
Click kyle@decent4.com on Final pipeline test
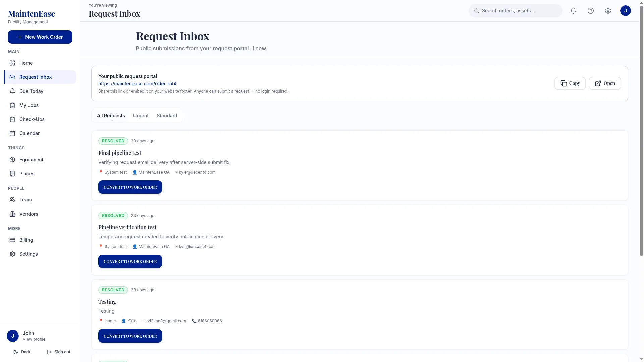[197, 172]
